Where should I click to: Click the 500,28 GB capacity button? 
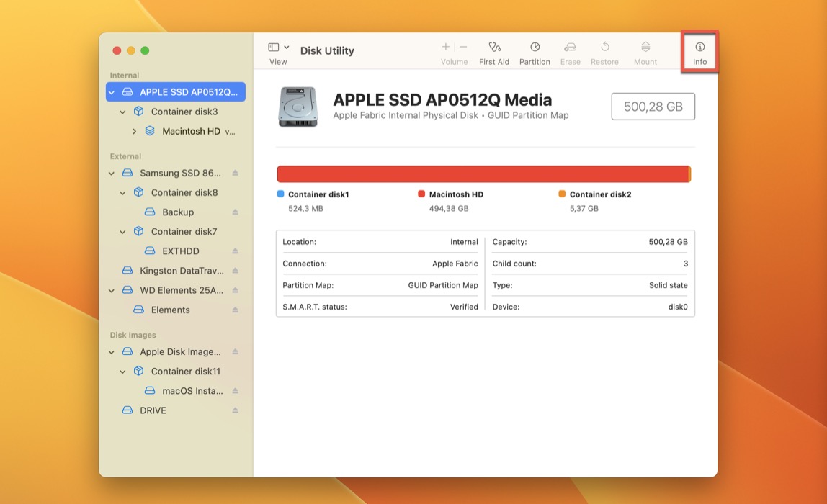pos(653,105)
